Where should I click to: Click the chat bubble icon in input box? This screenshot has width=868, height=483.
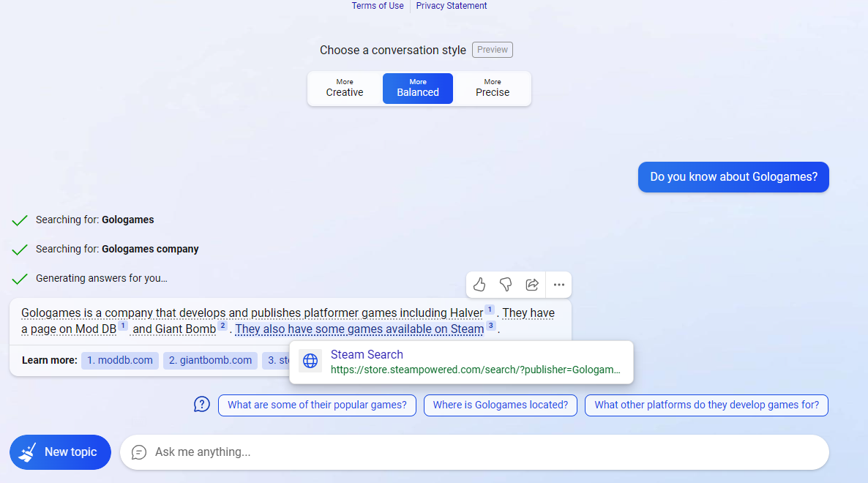tap(139, 452)
